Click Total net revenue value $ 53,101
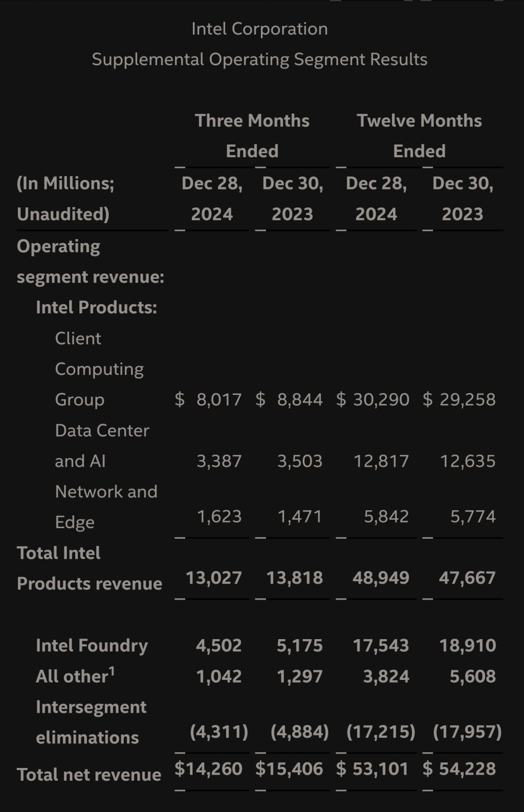Image resolution: width=524 pixels, height=812 pixels. tap(373, 768)
